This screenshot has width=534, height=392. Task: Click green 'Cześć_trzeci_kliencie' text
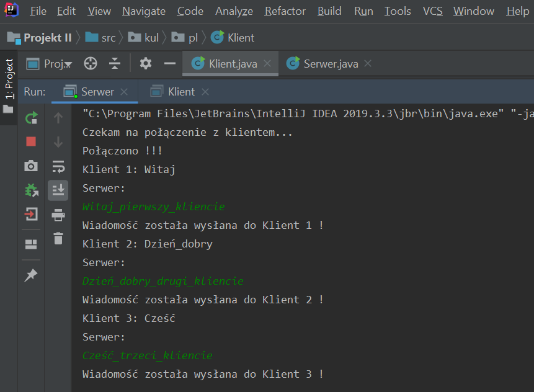click(148, 355)
